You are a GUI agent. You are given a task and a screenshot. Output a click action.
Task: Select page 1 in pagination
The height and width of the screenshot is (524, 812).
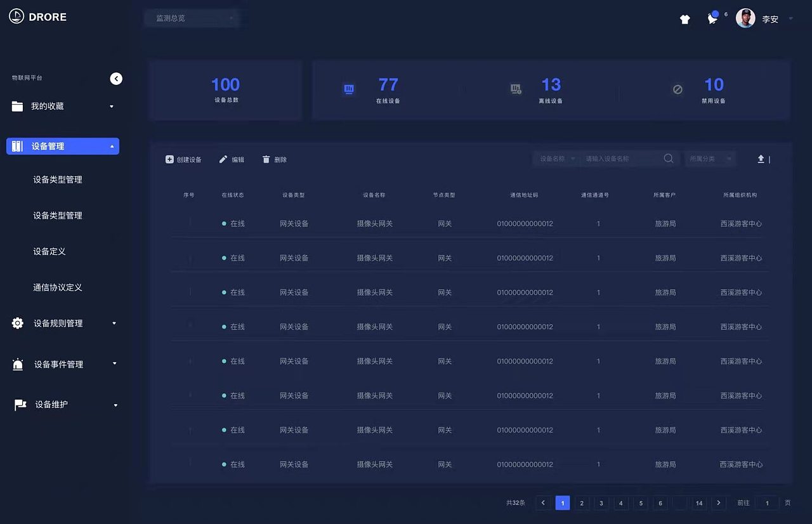pyautogui.click(x=563, y=503)
